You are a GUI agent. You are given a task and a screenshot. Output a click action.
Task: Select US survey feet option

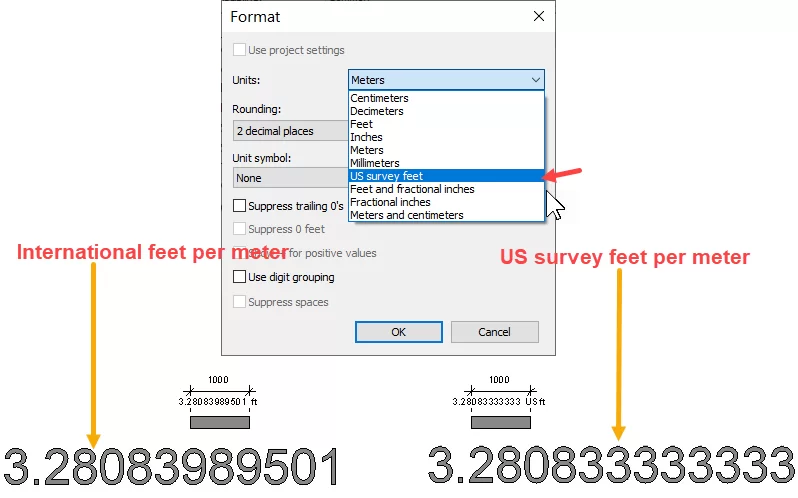[x=387, y=177]
